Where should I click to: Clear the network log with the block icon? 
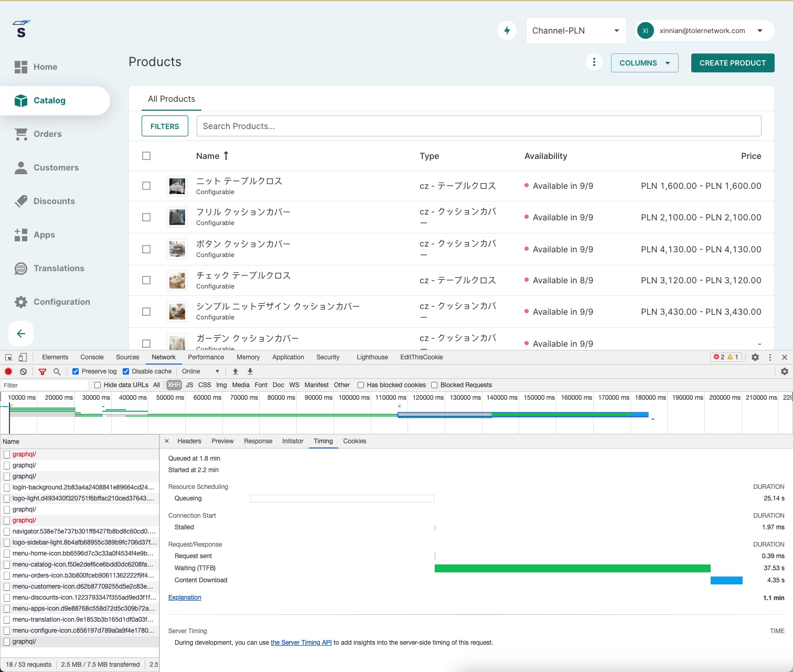(23, 371)
